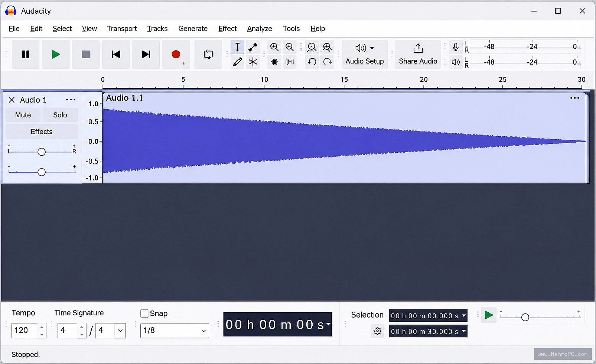Click the playback speed slider knob
This screenshot has height=364, width=596.
[525, 317]
